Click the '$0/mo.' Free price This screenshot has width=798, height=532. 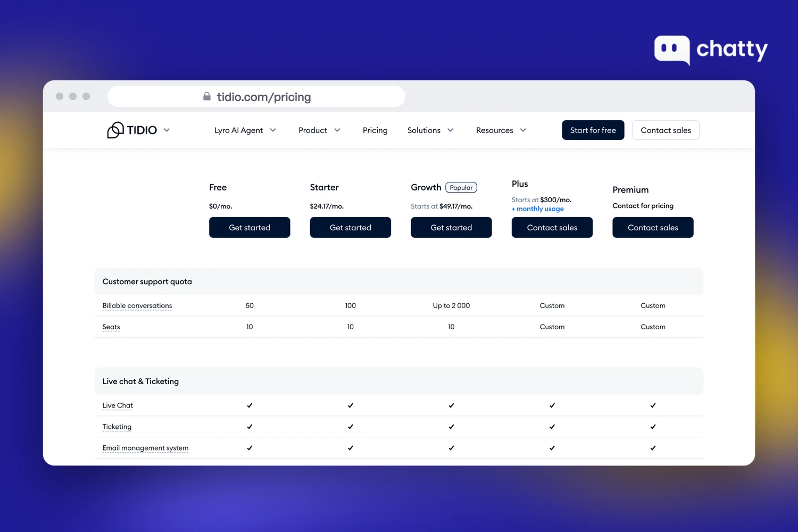(221, 206)
